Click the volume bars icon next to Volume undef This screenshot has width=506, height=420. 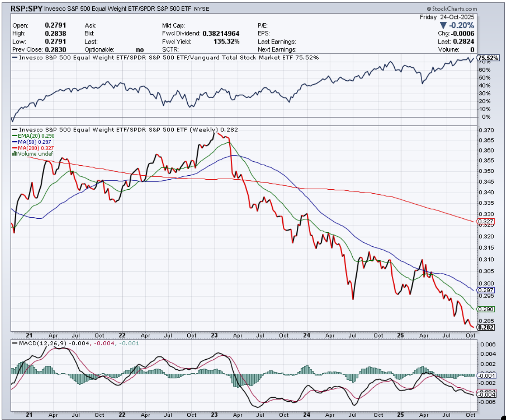point(15,154)
